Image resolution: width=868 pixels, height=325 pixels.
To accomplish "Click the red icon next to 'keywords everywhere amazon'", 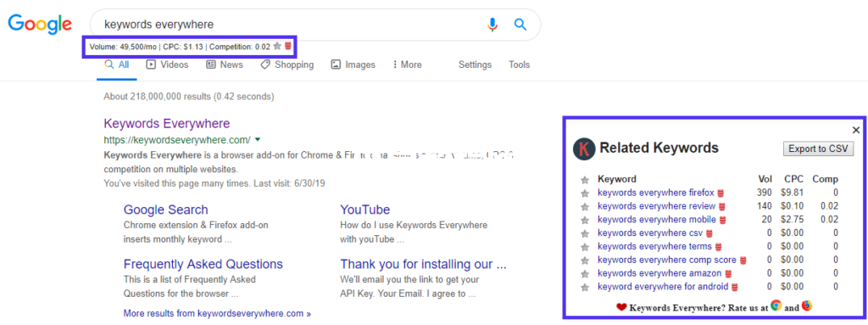I will (728, 274).
